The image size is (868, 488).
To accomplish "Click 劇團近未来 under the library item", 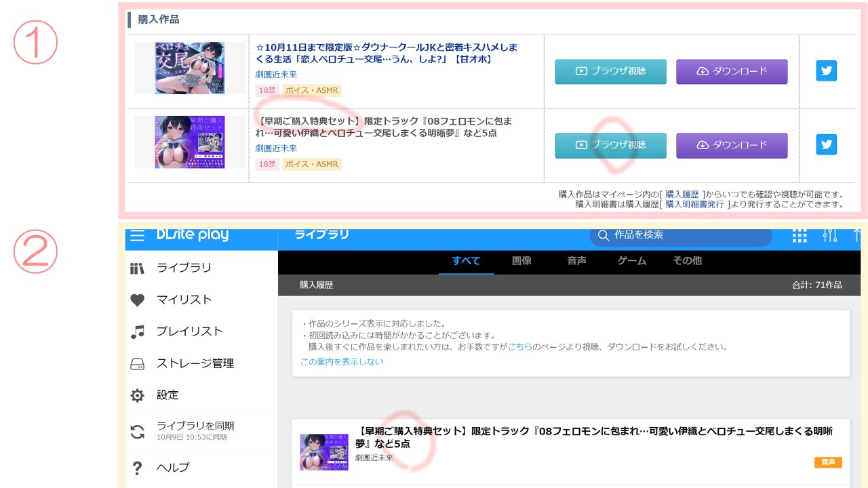I will tap(374, 458).
